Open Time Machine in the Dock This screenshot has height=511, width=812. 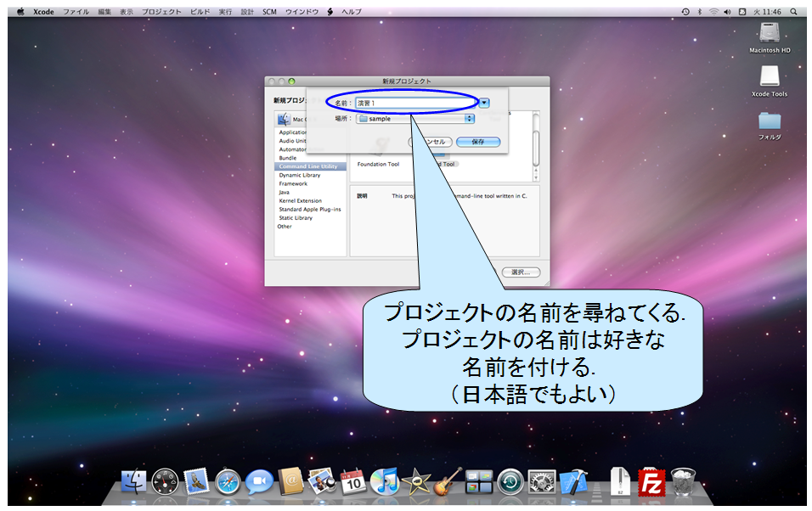(510, 481)
